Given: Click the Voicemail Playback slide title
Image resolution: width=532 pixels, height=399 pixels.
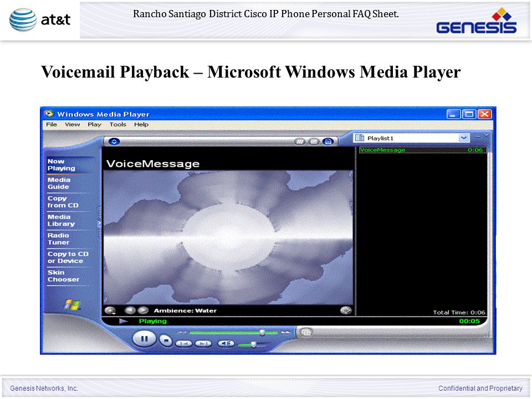Looking at the screenshot, I should 250,72.
